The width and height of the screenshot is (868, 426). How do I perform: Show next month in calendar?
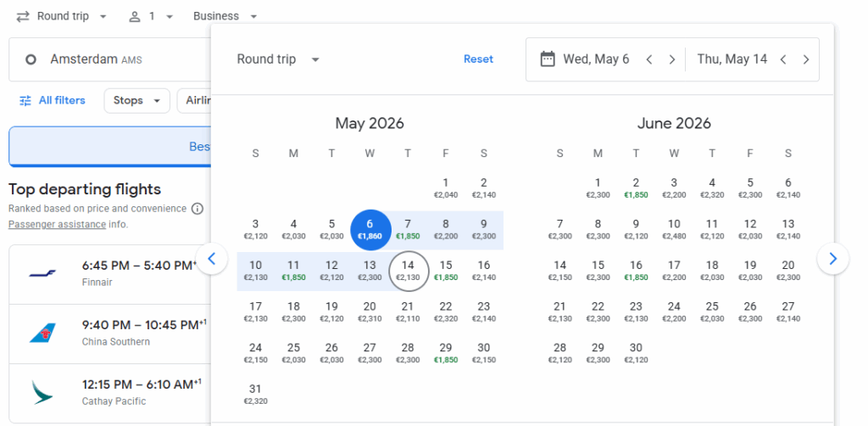point(832,259)
